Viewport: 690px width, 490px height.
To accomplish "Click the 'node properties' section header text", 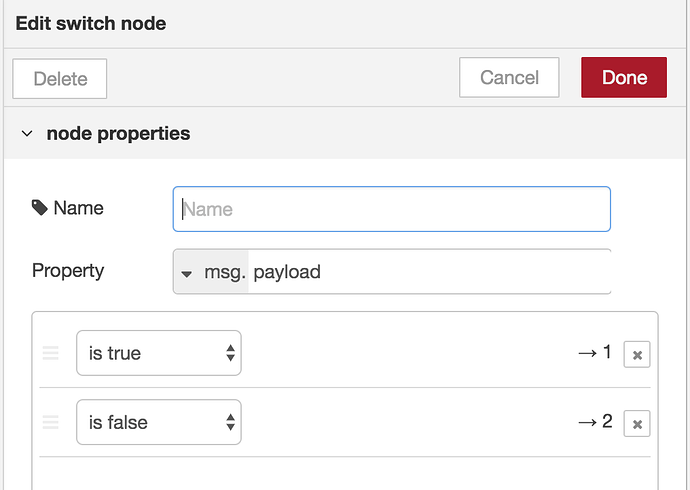I will pyautogui.click(x=118, y=133).
